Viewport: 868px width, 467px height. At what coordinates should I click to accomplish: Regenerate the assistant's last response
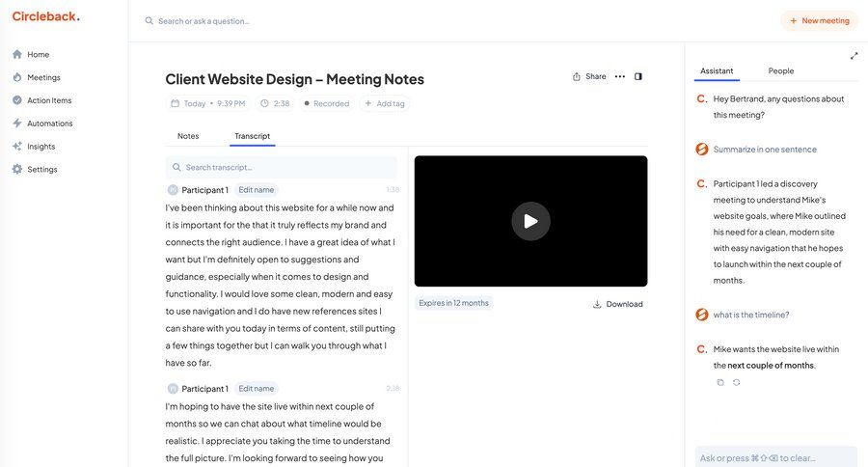click(737, 383)
